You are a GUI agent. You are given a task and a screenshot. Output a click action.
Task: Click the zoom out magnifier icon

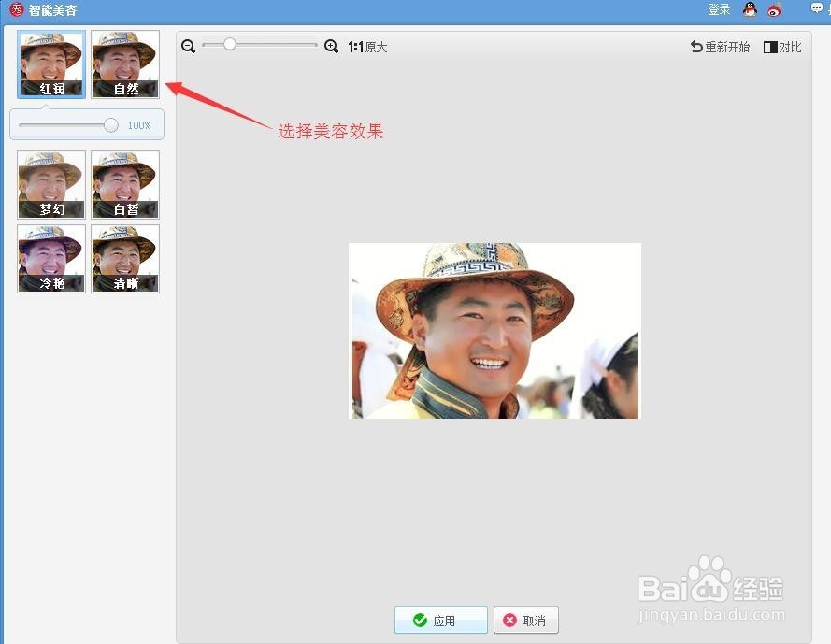point(188,46)
